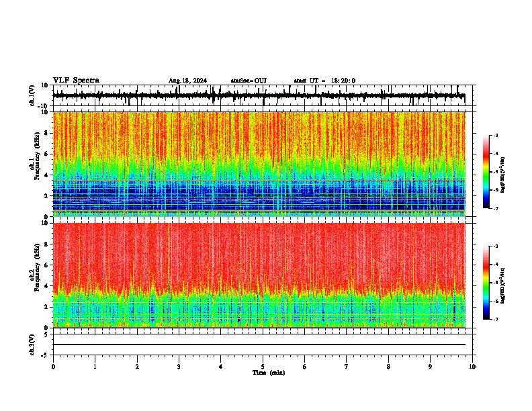
Task: Click the time axis tick label '1'
Action: [95, 367]
